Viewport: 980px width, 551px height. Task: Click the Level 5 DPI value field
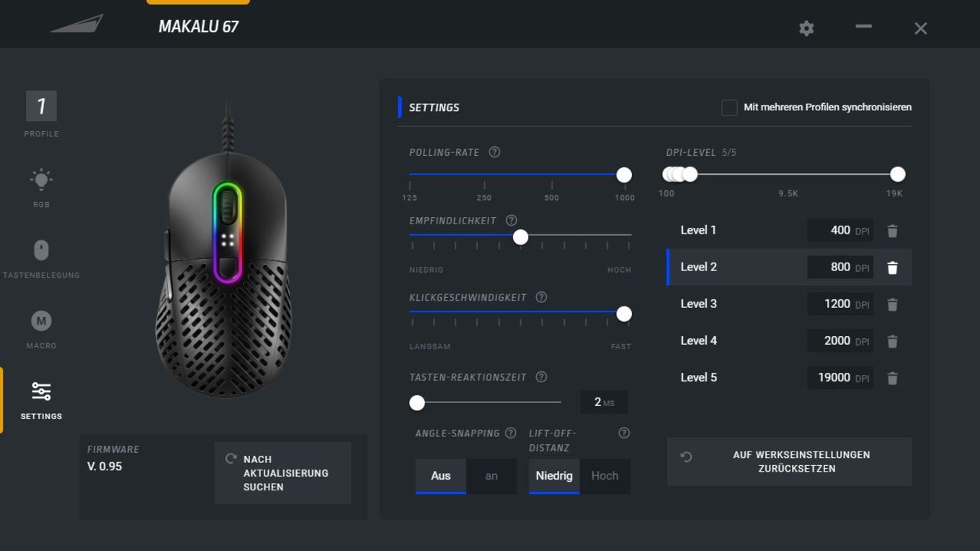click(840, 377)
